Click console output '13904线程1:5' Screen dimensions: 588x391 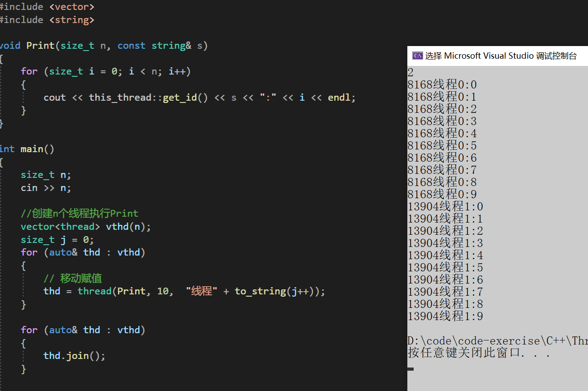click(x=445, y=268)
